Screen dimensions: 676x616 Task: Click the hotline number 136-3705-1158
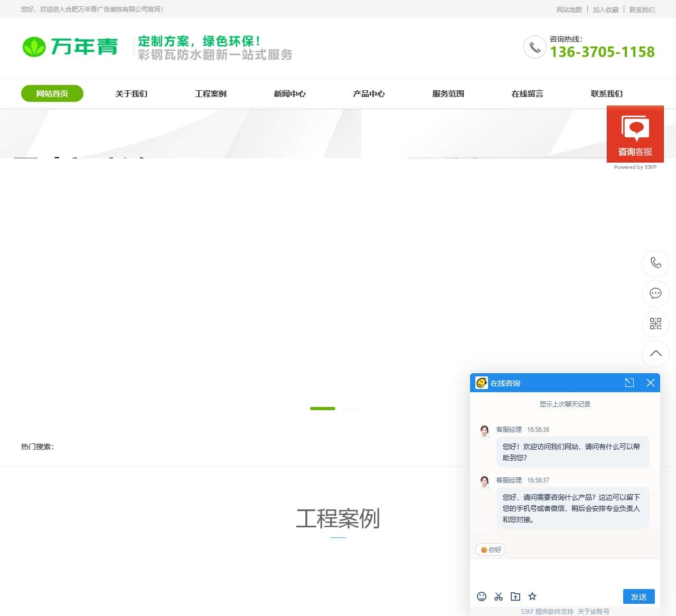click(602, 52)
